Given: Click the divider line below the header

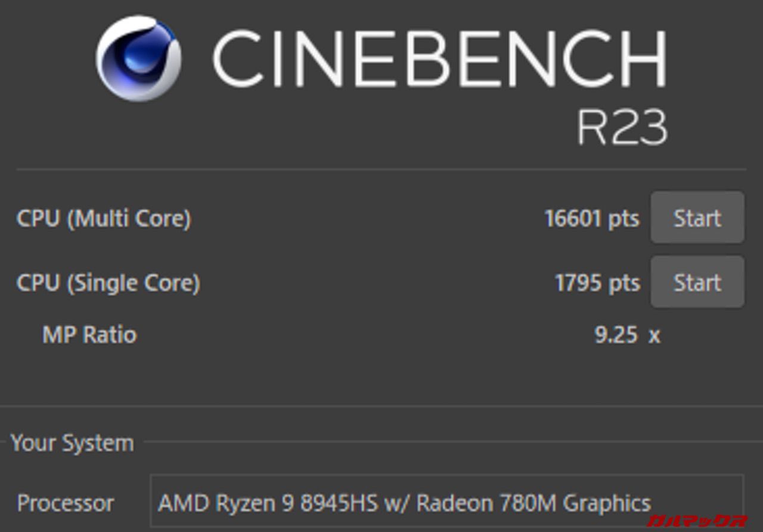Looking at the screenshot, I should click(x=381, y=170).
